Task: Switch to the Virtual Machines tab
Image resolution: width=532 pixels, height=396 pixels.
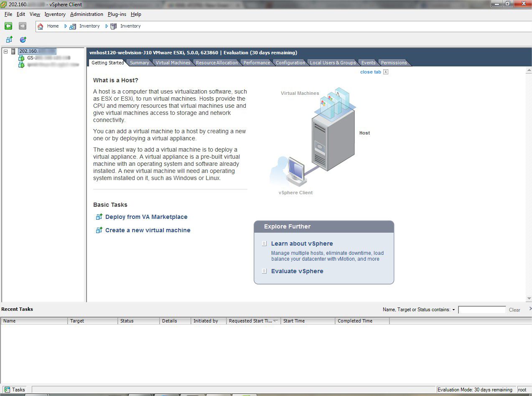Action: (x=173, y=63)
